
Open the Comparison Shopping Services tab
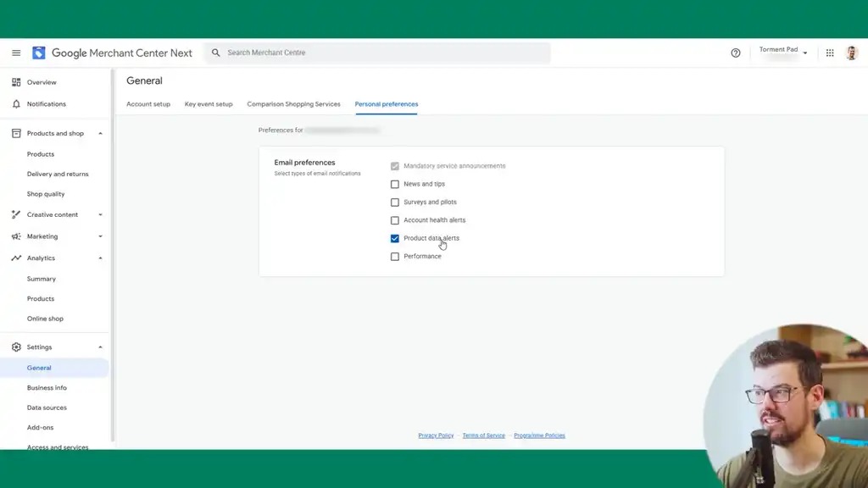(x=293, y=103)
